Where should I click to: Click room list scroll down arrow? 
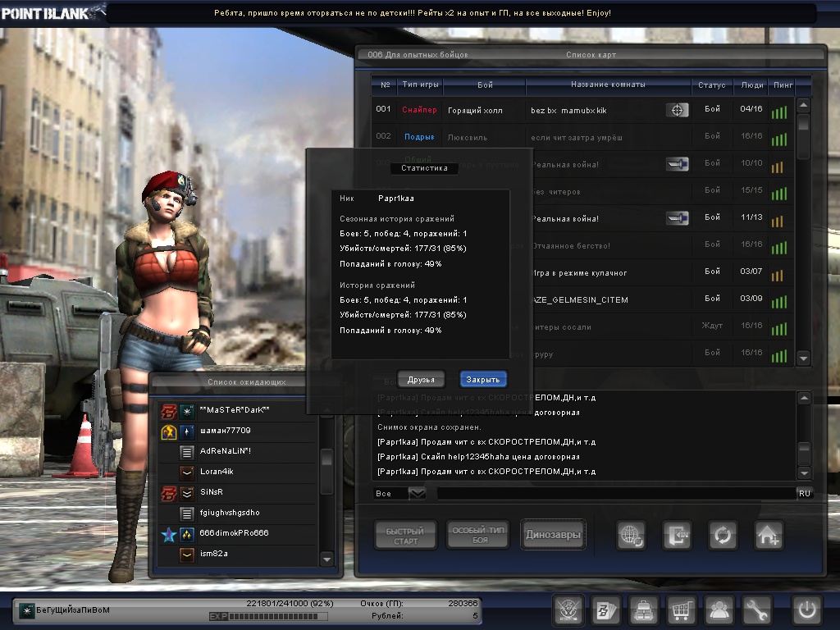click(x=803, y=358)
